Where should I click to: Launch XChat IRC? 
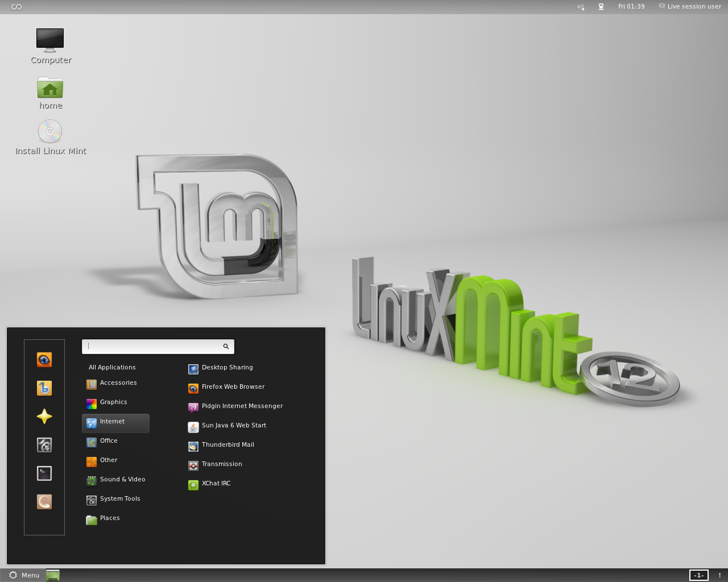coord(209,484)
